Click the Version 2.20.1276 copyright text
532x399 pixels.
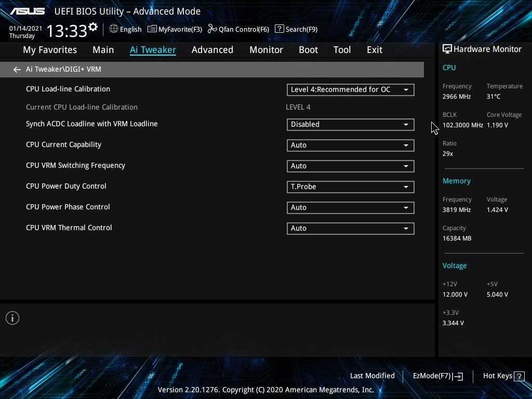[x=265, y=390]
